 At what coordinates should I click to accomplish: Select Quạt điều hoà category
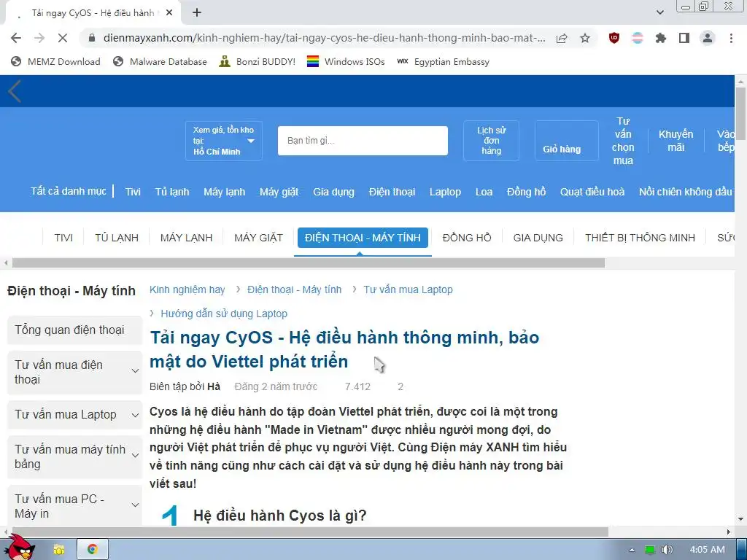pyautogui.click(x=592, y=192)
